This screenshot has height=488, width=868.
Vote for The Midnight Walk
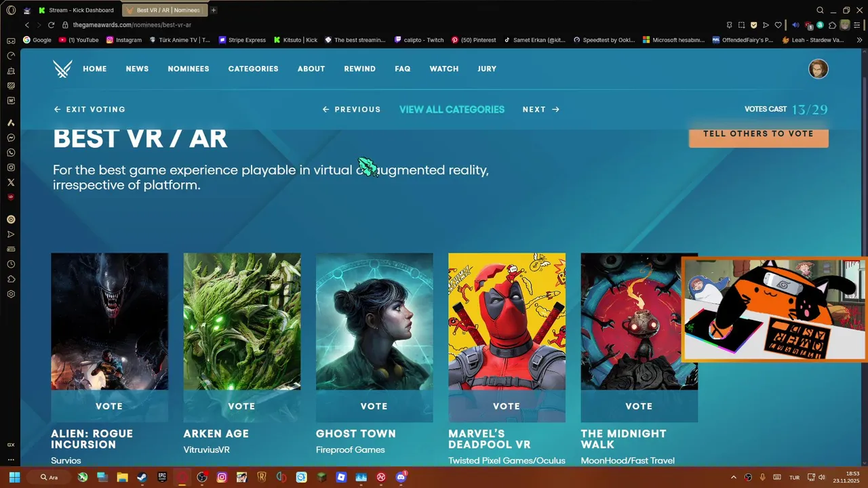point(639,406)
